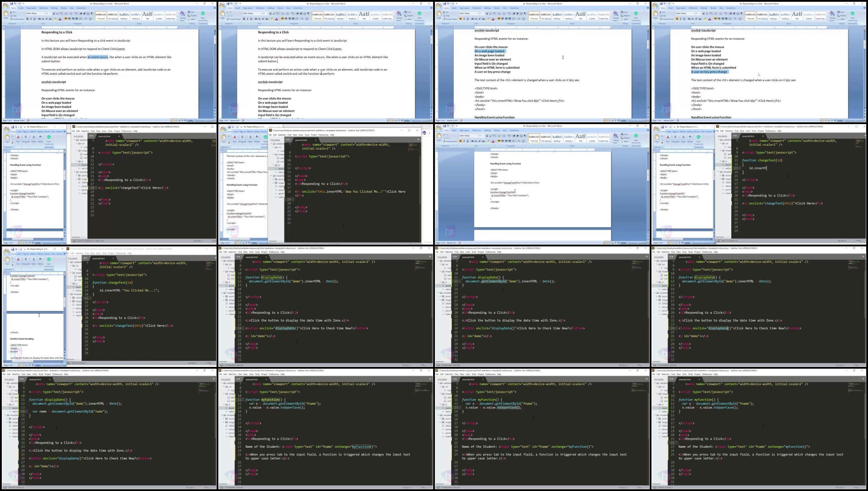Screen dimensions: 868x491
Task: Close javascript.html tab in Sublime frame with 'id.innerHT'
Action: click(763, 136)
